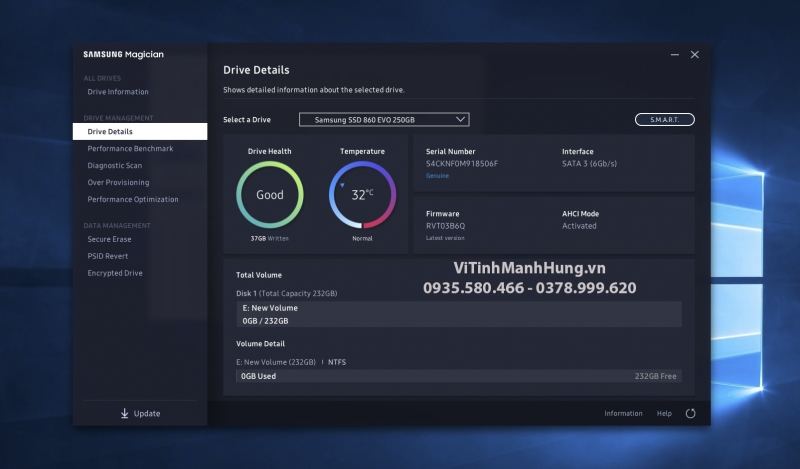This screenshot has width=800, height=469.
Task: Open the Help link
Action: tap(664, 413)
